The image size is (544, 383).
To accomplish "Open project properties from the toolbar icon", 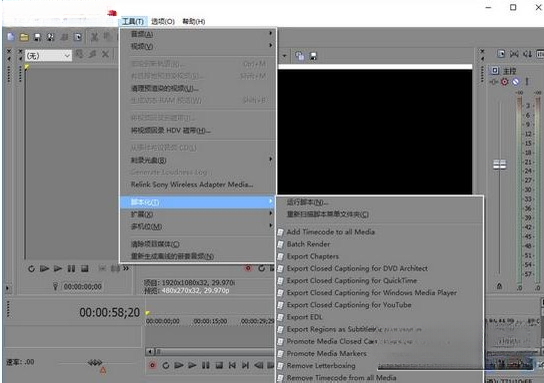I will tap(78, 37).
